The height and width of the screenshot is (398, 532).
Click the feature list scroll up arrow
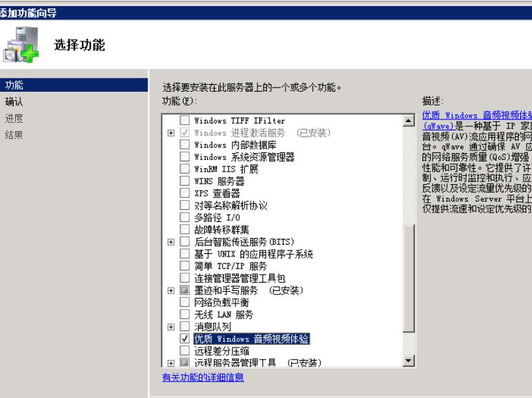click(x=407, y=121)
